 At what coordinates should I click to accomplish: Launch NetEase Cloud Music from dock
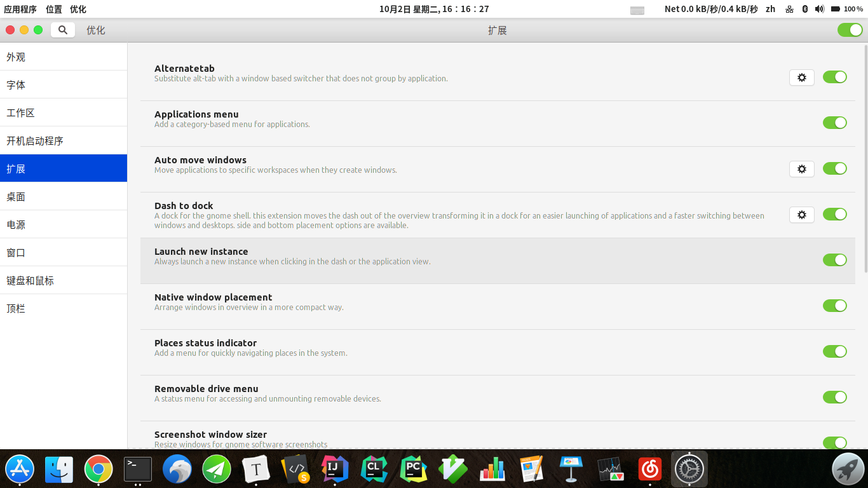click(x=650, y=470)
